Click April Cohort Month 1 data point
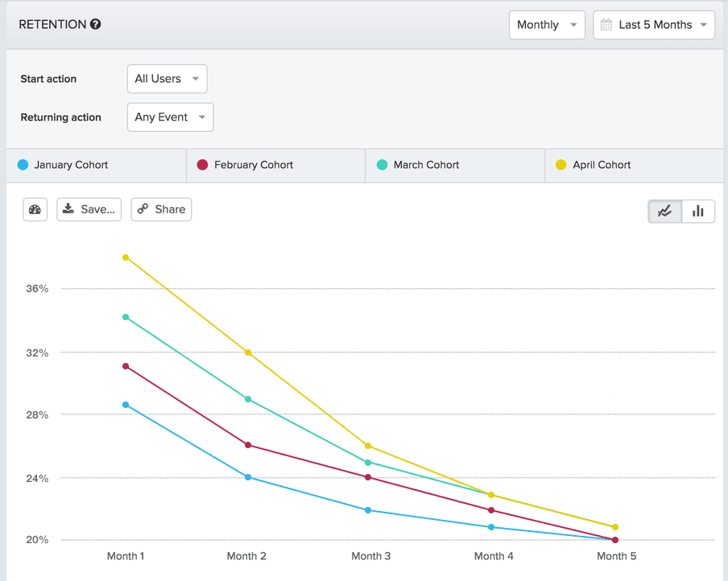This screenshot has width=728, height=581. [126, 258]
